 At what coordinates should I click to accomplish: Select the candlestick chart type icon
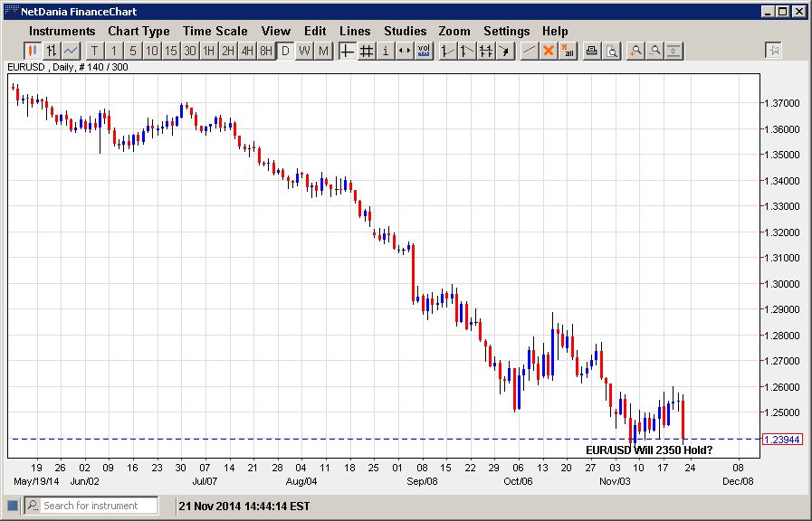point(32,51)
